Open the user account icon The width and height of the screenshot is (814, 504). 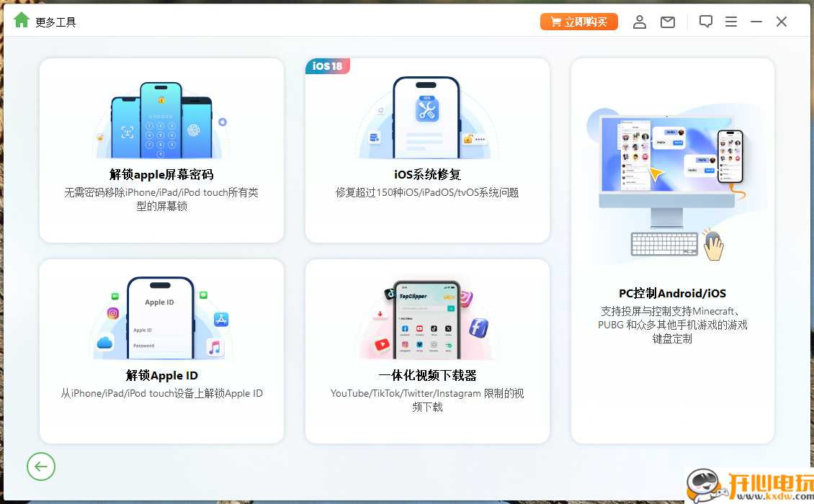(x=640, y=21)
